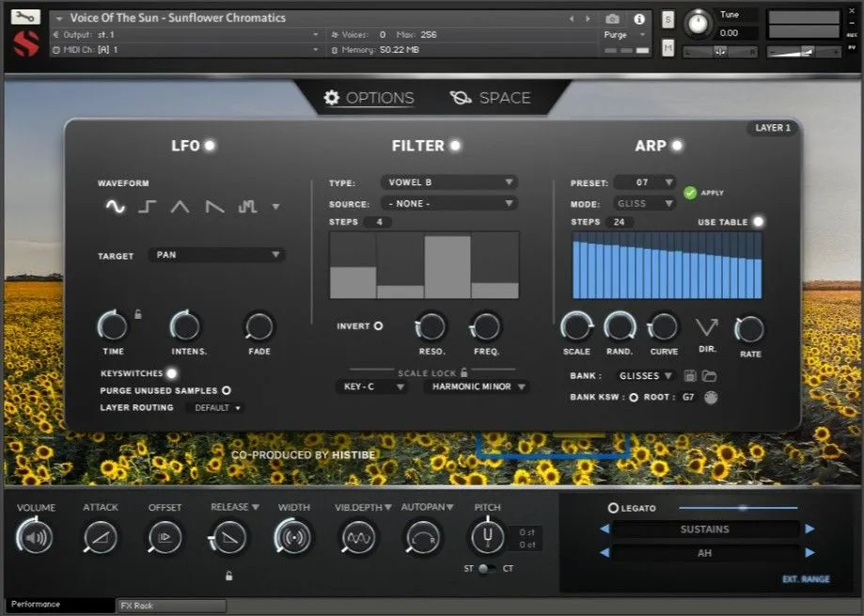Enable the Bank KSW option
Image resolution: width=864 pixels, height=616 pixels.
(x=634, y=397)
